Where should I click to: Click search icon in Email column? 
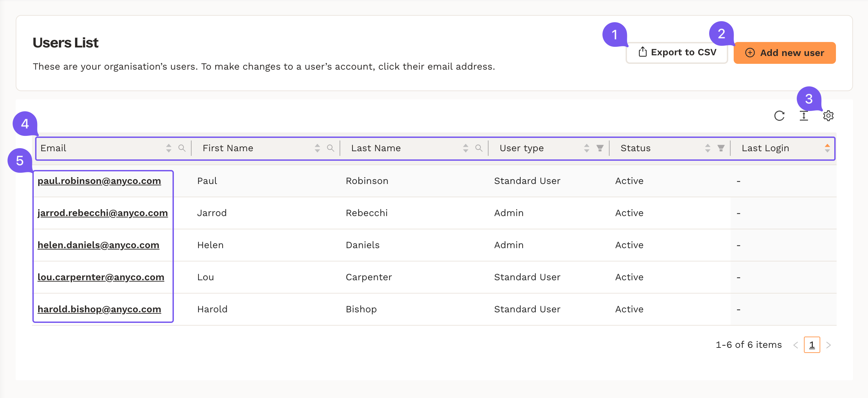pyautogui.click(x=182, y=148)
